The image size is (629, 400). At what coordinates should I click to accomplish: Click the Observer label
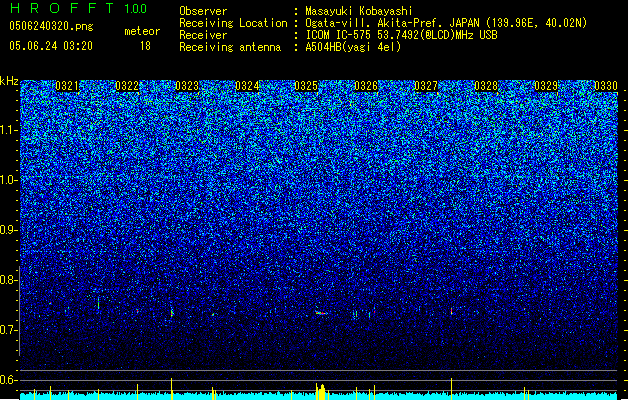click(203, 11)
